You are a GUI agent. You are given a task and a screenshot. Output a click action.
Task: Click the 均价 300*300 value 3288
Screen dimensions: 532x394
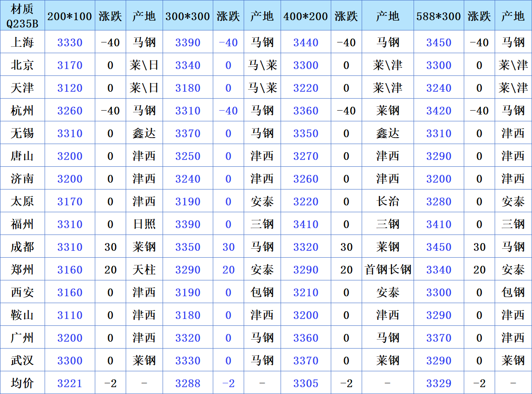(188, 383)
